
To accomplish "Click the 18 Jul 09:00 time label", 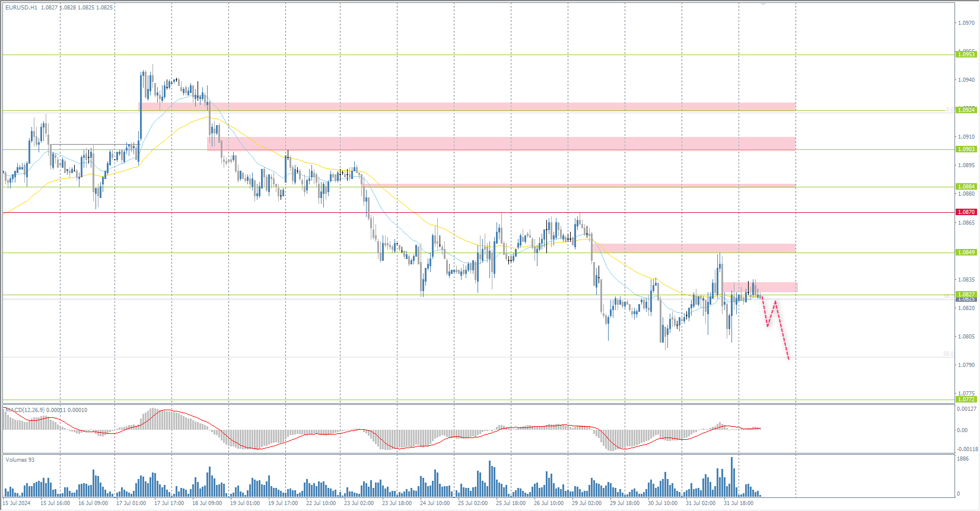I will coord(207,503).
